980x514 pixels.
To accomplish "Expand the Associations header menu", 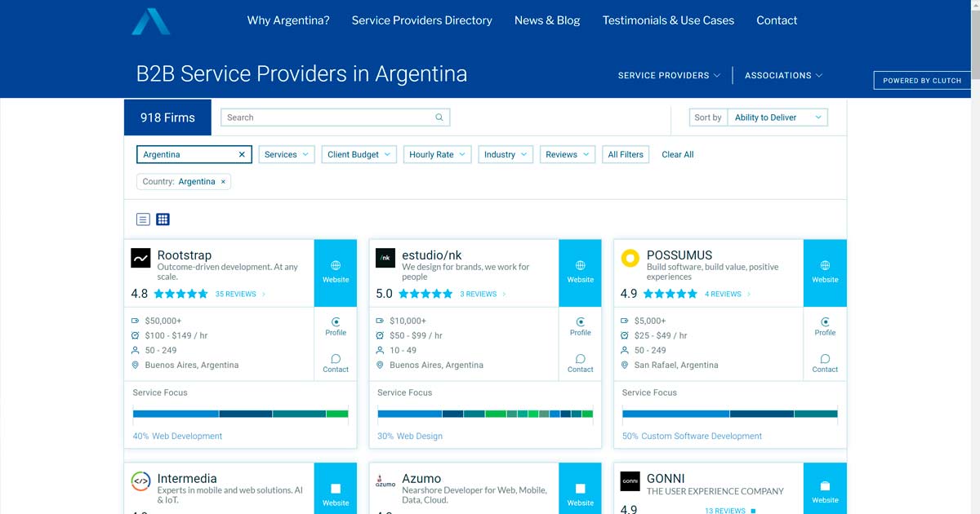I will (x=783, y=75).
